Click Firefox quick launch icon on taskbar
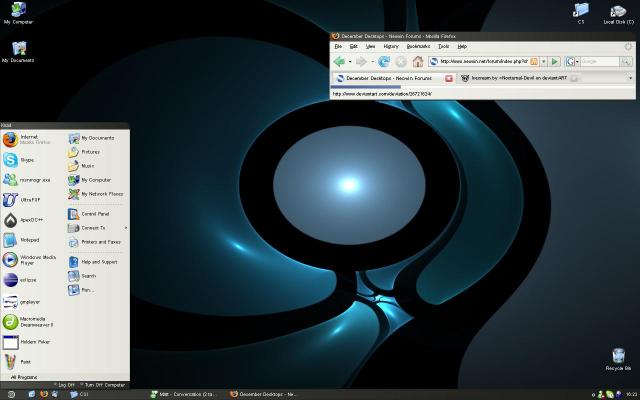 (44, 394)
